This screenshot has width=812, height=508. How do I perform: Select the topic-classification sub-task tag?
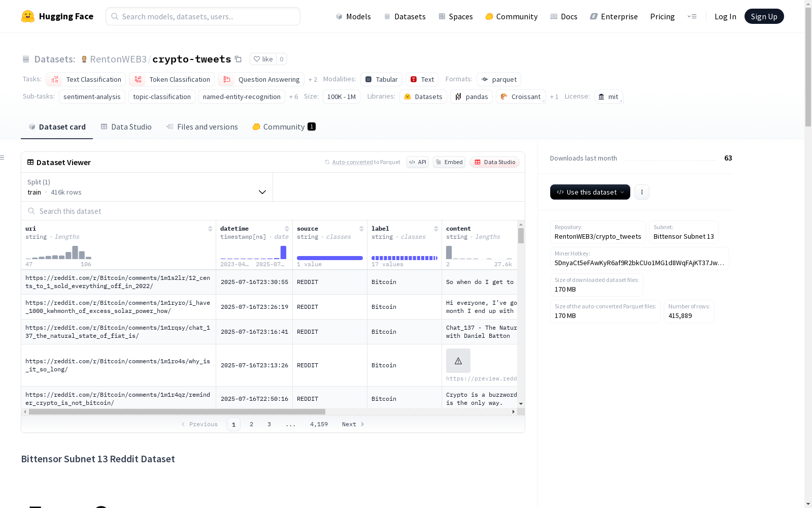click(162, 97)
